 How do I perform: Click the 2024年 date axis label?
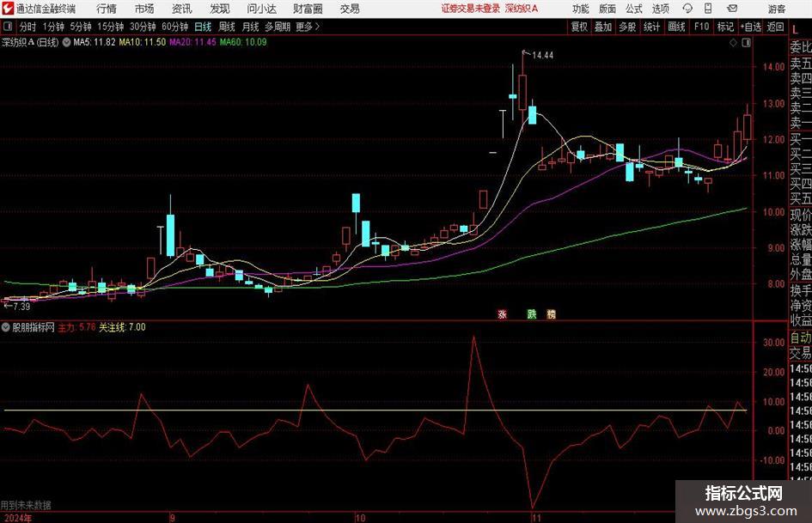click(x=17, y=518)
